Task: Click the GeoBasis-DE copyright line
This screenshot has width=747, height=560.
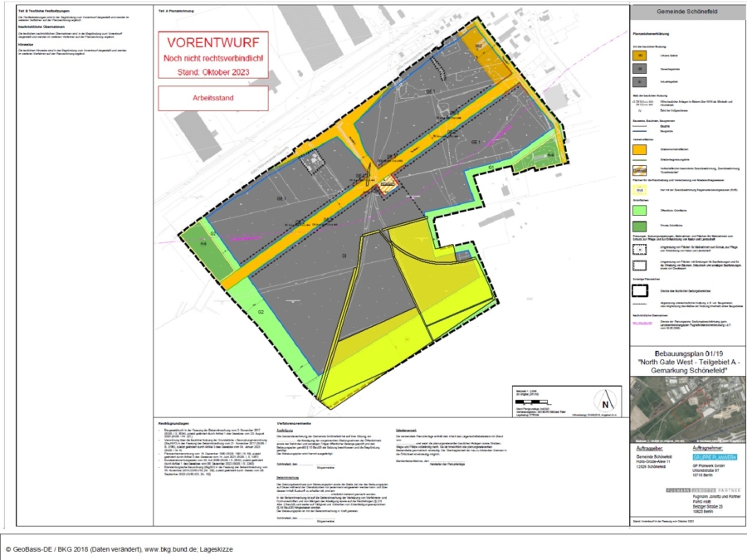Action: point(119,549)
